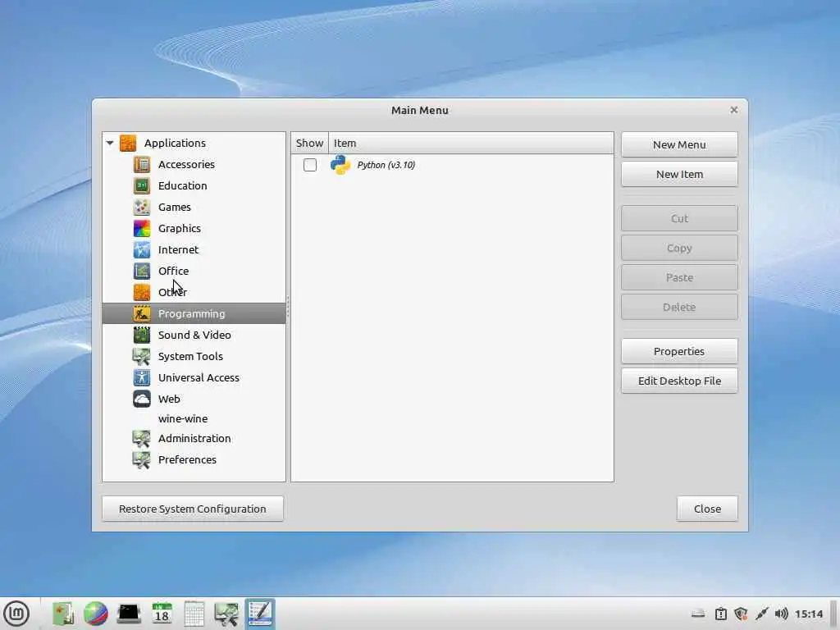Image resolution: width=840 pixels, height=630 pixels.
Task: Click the network tray icon
Action: tap(761, 614)
